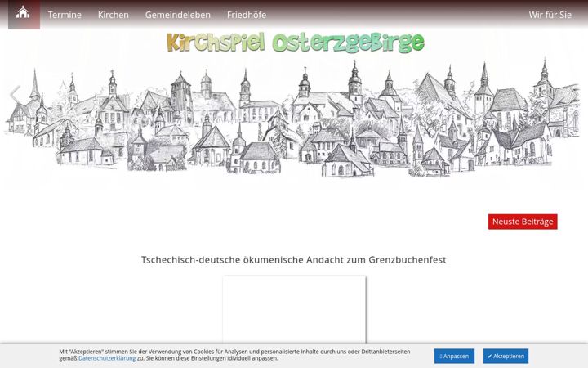The height and width of the screenshot is (368, 588).
Task: Open the Datenschutzerklärung link
Action: (x=107, y=358)
